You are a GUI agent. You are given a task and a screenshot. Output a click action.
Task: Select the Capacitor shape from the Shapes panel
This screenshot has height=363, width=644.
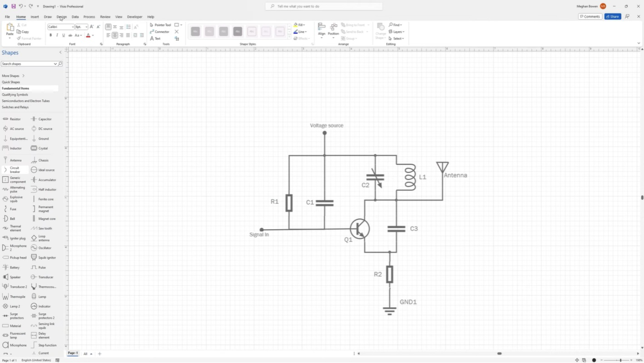pyautogui.click(x=44, y=119)
